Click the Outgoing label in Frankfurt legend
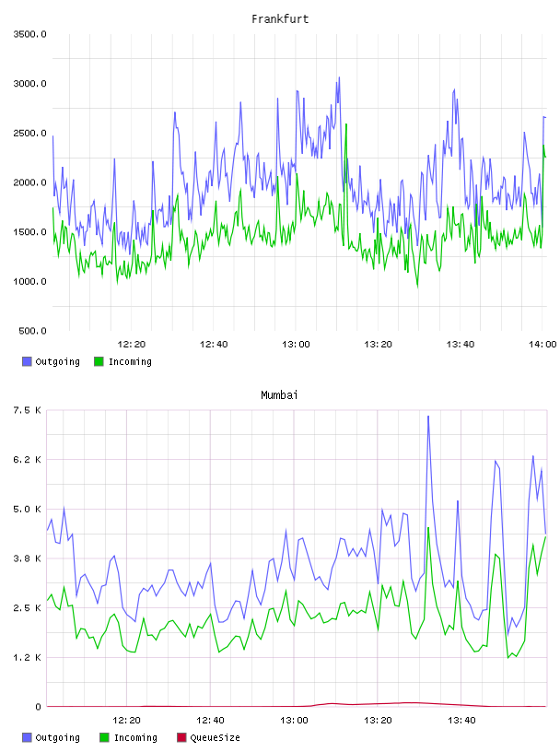This screenshot has height=752, width=560. click(57, 361)
